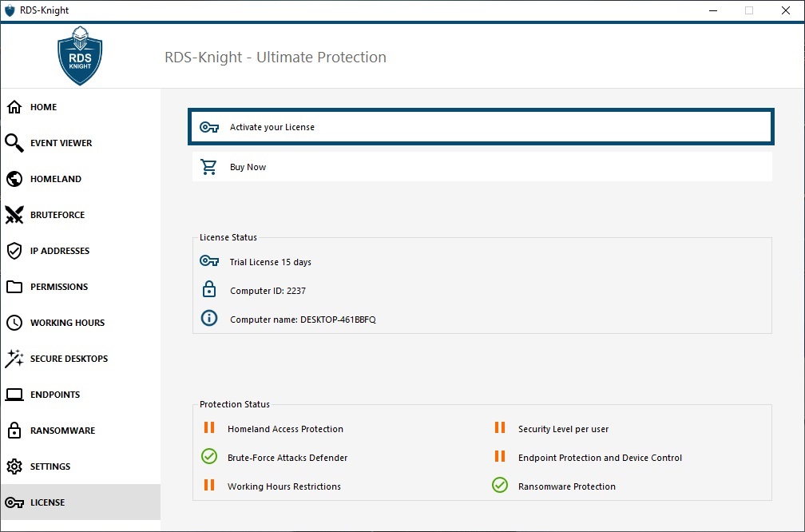The height and width of the screenshot is (532, 805).
Task: Click the Working Hours Restrictions label
Action: pyautogui.click(x=284, y=486)
